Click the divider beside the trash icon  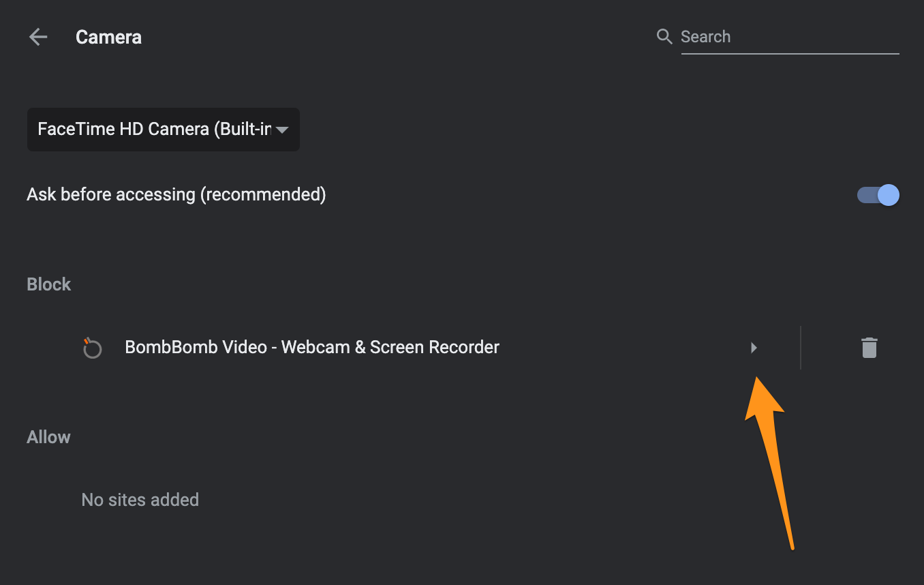pyautogui.click(x=801, y=348)
